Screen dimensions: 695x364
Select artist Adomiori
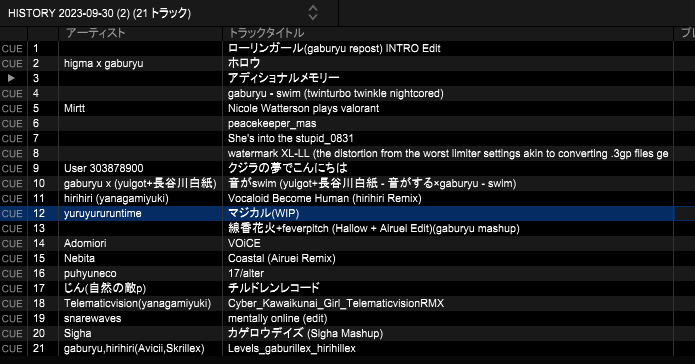[85, 243]
